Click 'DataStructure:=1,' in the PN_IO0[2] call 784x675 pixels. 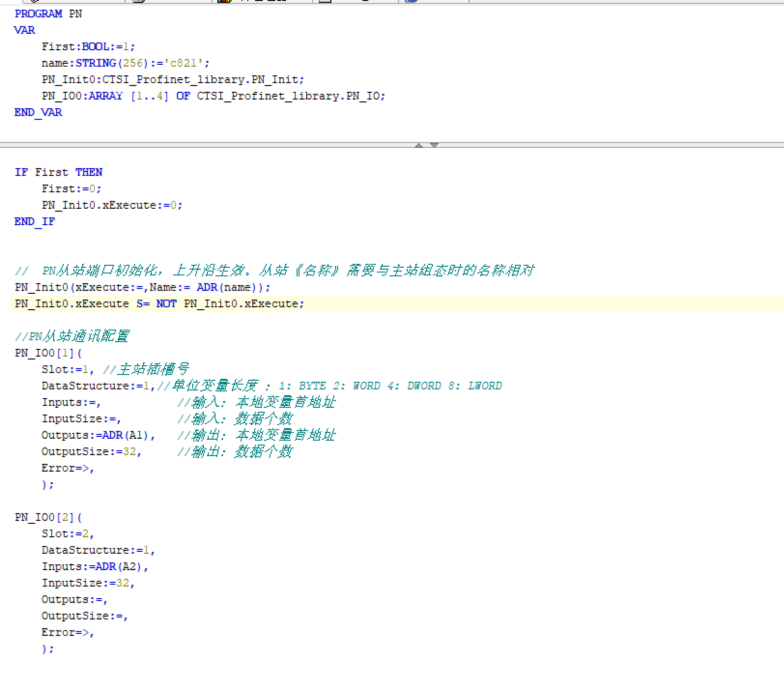99,550
